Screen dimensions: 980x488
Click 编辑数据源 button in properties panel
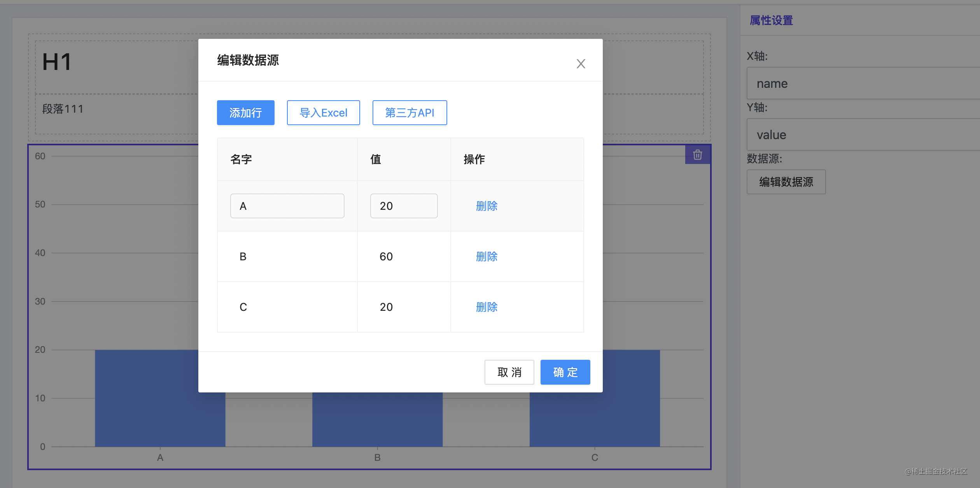[786, 182]
